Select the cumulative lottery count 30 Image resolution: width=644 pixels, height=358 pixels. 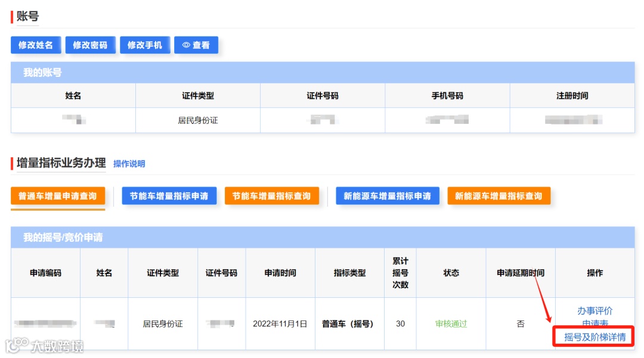[x=401, y=324]
